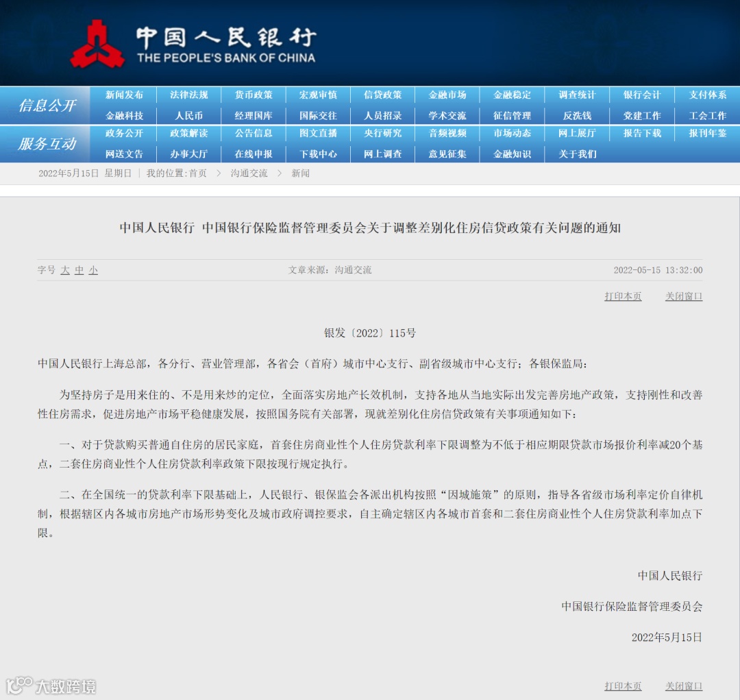Click top 打印本页 link
The image size is (740, 700).
[x=623, y=296]
